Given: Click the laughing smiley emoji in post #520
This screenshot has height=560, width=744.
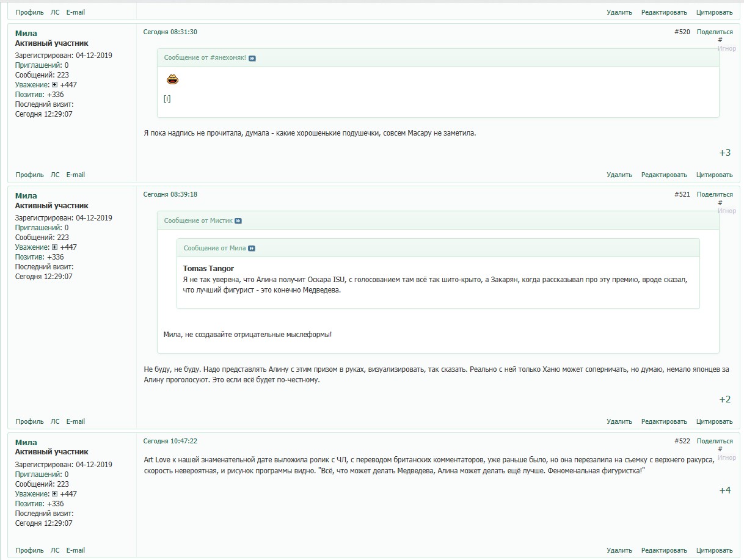Looking at the screenshot, I should tap(172, 79).
